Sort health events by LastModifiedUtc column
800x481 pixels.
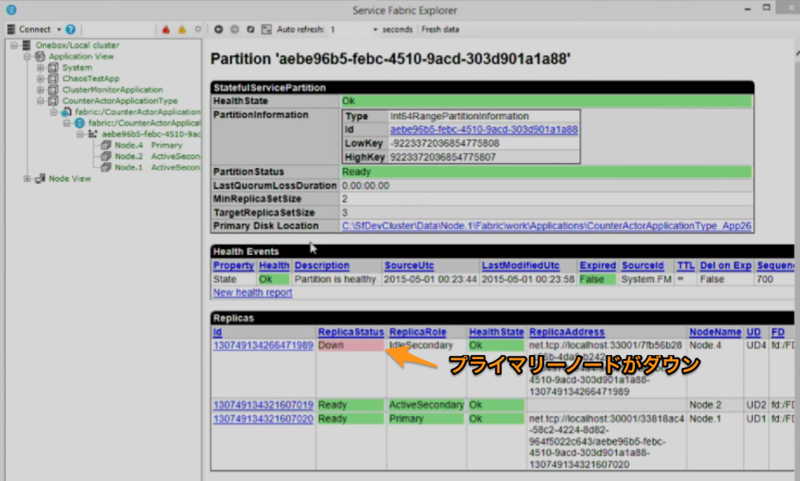[520, 265]
